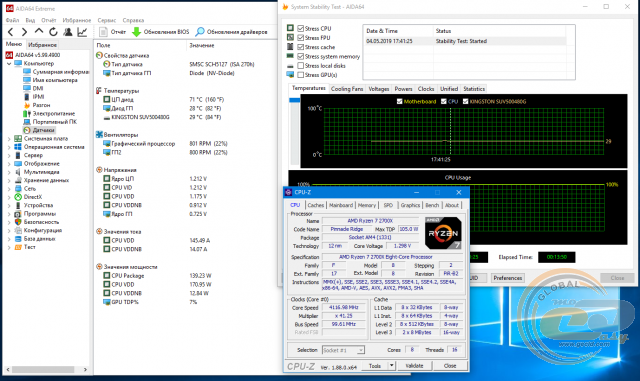Toggle the Stress CPU checkbox
The width and height of the screenshot is (640, 381).
click(x=301, y=28)
